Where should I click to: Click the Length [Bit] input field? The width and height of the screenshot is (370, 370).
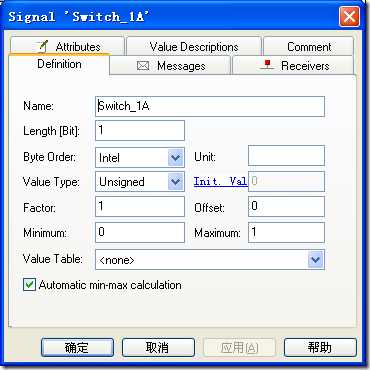pos(140,130)
